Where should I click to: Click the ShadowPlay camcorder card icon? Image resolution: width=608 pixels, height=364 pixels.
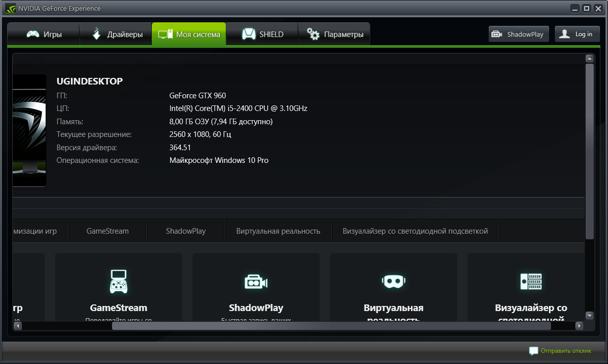pyautogui.click(x=256, y=282)
